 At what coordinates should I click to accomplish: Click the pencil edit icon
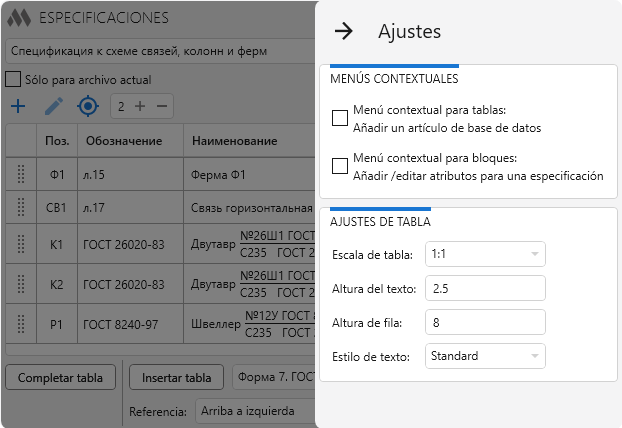coord(53,106)
